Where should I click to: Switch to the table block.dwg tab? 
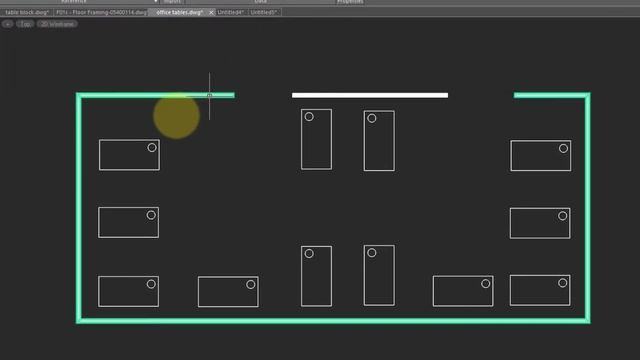pyautogui.click(x=27, y=12)
